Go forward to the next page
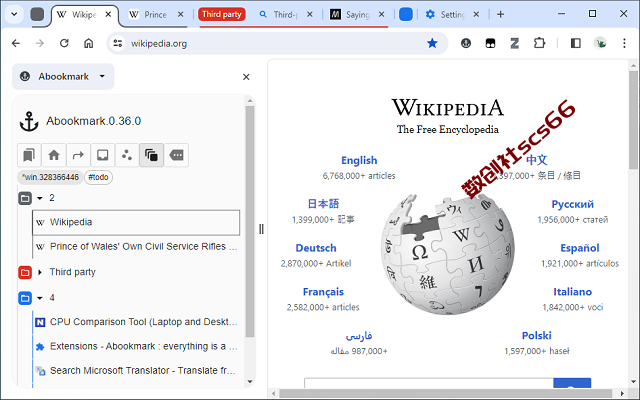The height and width of the screenshot is (400, 640). tap(40, 43)
